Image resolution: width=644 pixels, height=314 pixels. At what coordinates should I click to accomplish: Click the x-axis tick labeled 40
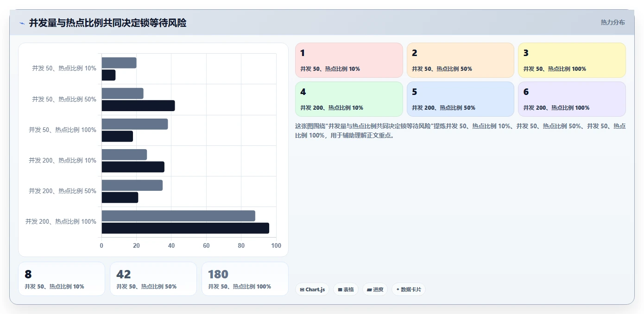pos(171,246)
